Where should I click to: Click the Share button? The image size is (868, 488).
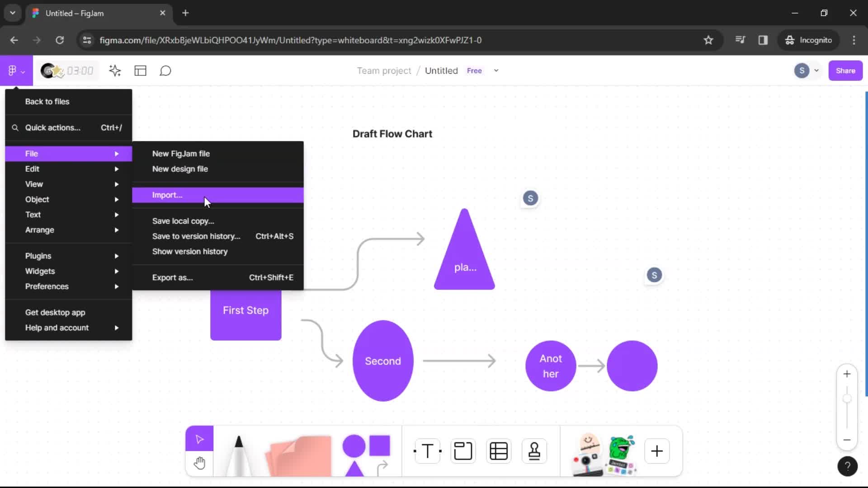[846, 70]
